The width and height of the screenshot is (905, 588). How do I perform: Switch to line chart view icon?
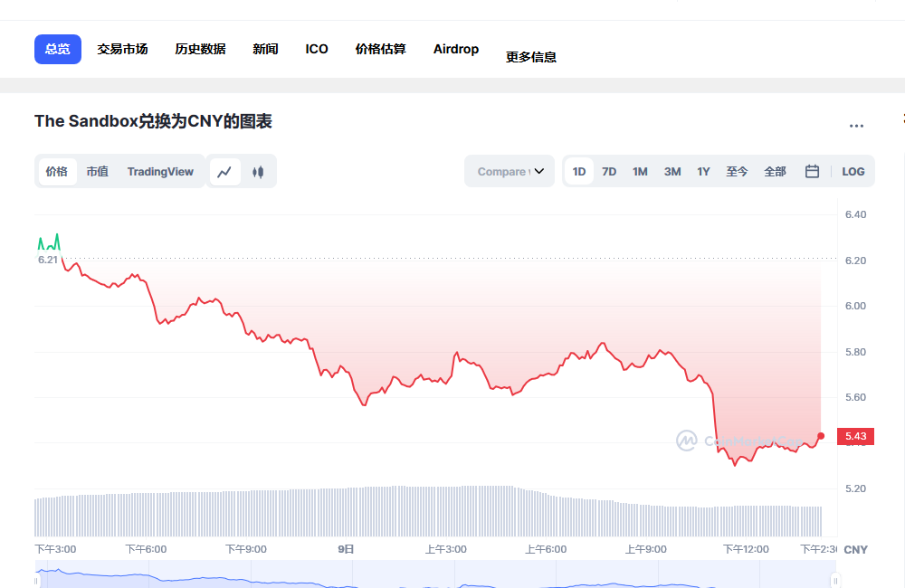pyautogui.click(x=224, y=172)
